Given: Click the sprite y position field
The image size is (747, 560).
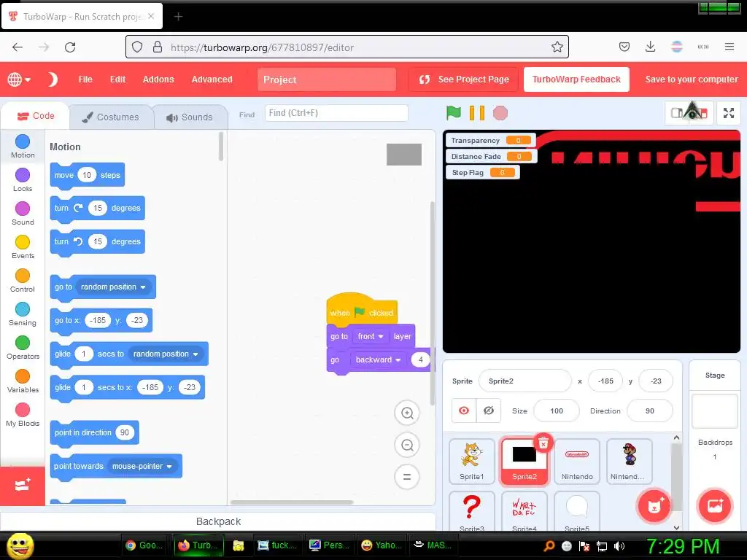Looking at the screenshot, I should [656, 381].
